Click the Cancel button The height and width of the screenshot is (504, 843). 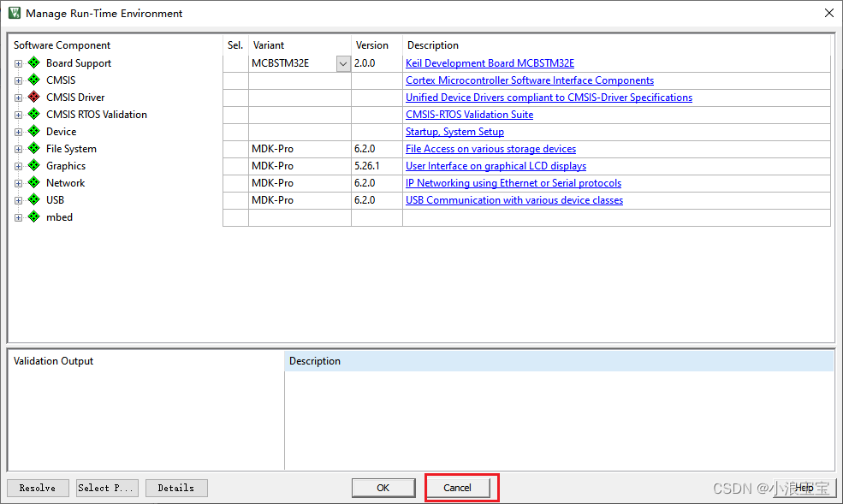tap(458, 488)
